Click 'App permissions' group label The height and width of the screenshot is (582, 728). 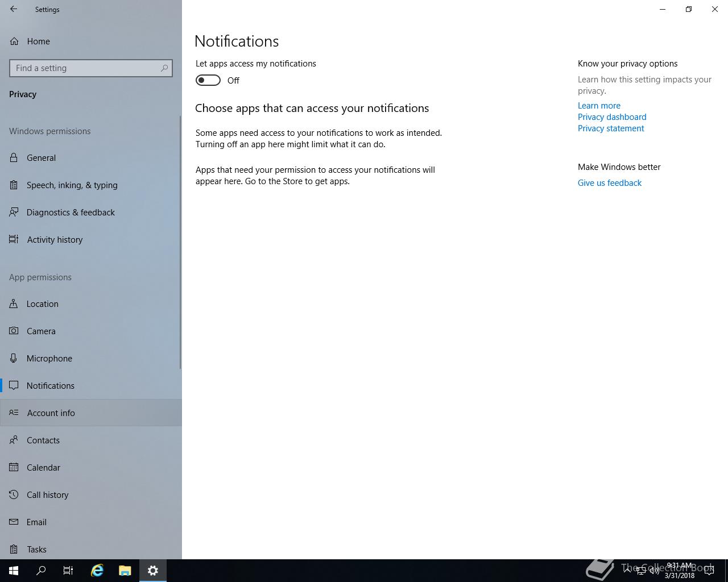pyautogui.click(x=40, y=277)
